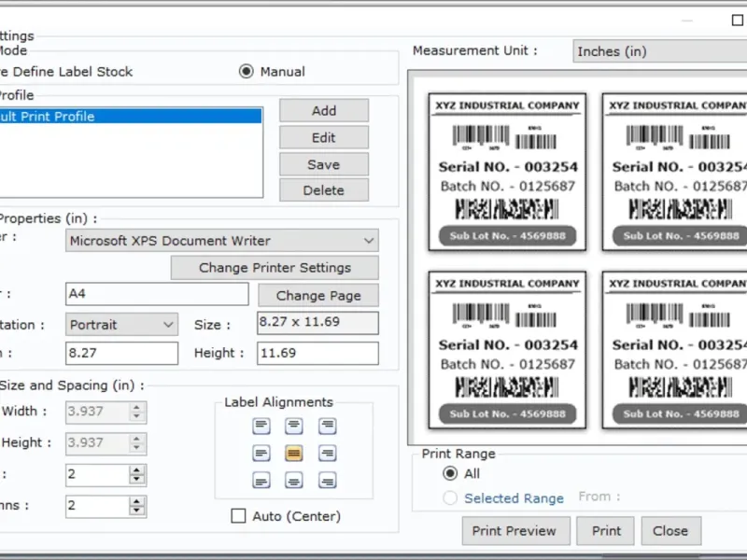
Task: Select the Manual mode radio button
Action: click(x=247, y=71)
